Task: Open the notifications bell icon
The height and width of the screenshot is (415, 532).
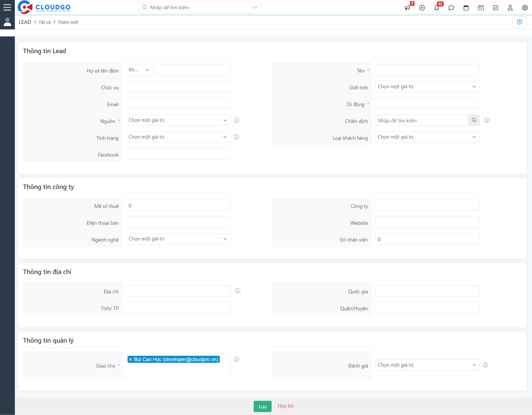Action: click(x=436, y=8)
